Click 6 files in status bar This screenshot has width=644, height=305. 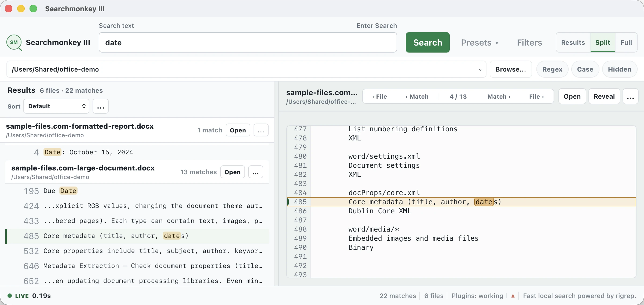(434, 296)
